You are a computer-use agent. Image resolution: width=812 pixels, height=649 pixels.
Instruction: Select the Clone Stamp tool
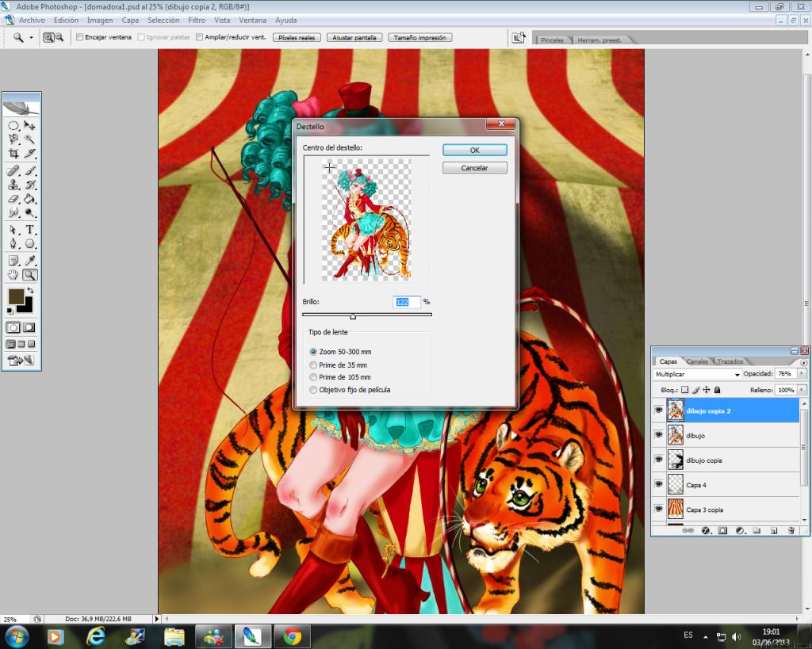pos(13,185)
